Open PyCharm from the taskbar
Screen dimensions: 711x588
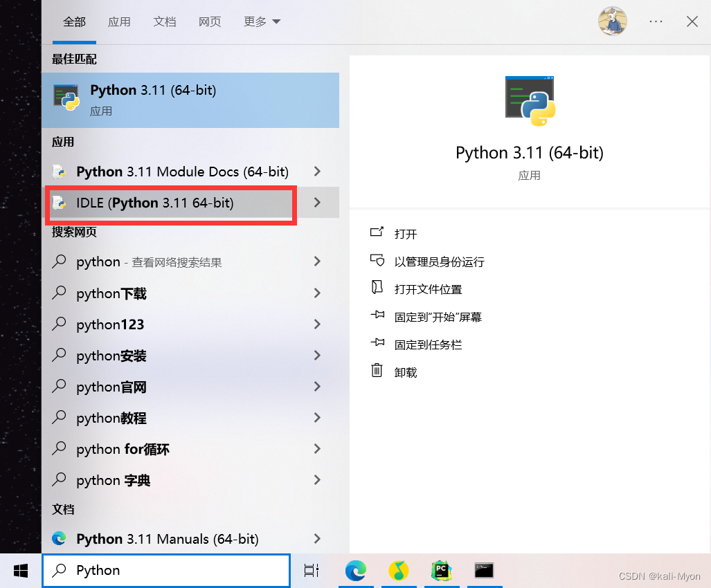tap(441, 570)
